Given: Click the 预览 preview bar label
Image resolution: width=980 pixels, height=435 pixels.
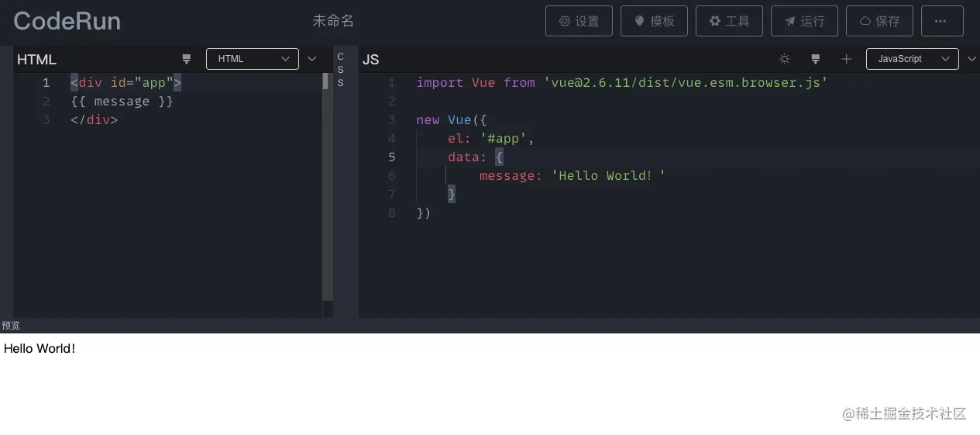Looking at the screenshot, I should (11, 326).
